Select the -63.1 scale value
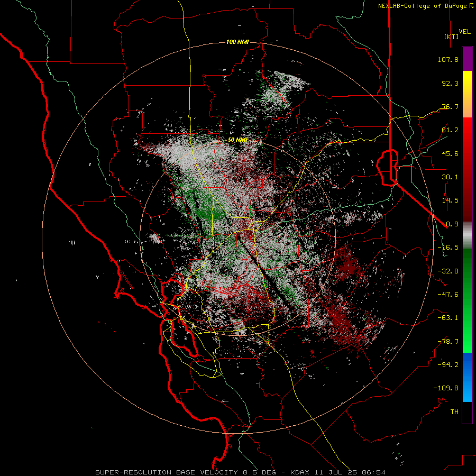The image size is (476, 476). coord(448,318)
